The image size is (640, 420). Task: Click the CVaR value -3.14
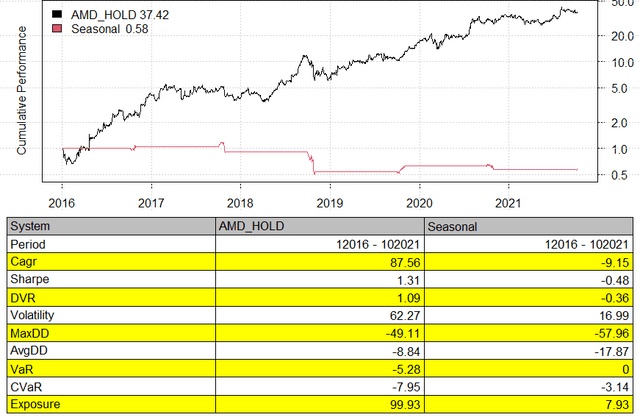pos(615,387)
